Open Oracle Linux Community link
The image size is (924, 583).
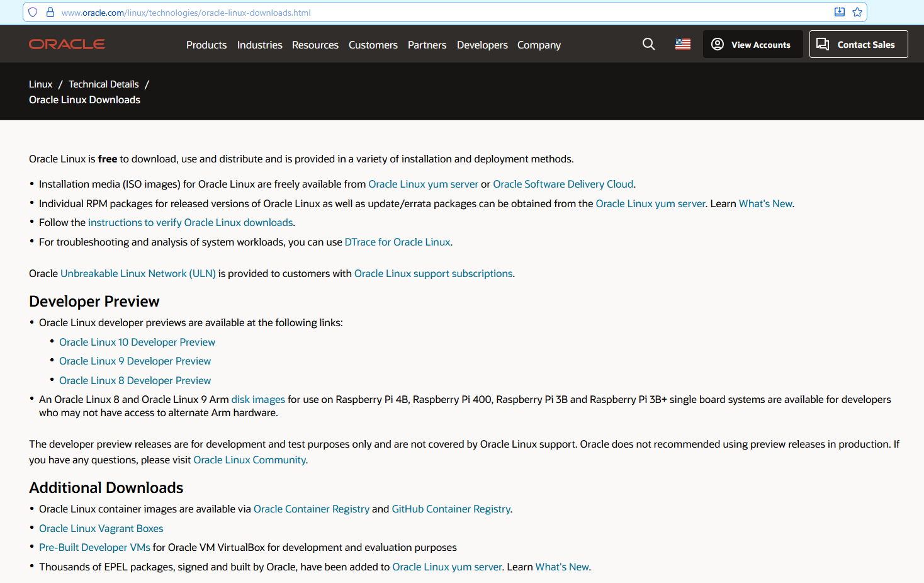(250, 460)
